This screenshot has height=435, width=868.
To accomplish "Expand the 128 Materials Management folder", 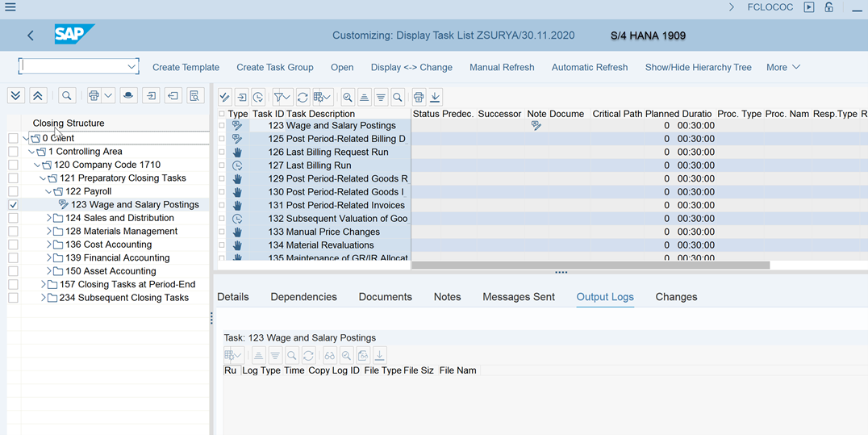I will (x=48, y=232).
